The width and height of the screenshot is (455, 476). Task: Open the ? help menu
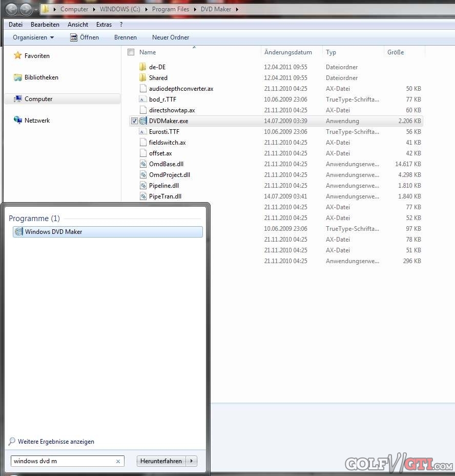click(x=121, y=24)
